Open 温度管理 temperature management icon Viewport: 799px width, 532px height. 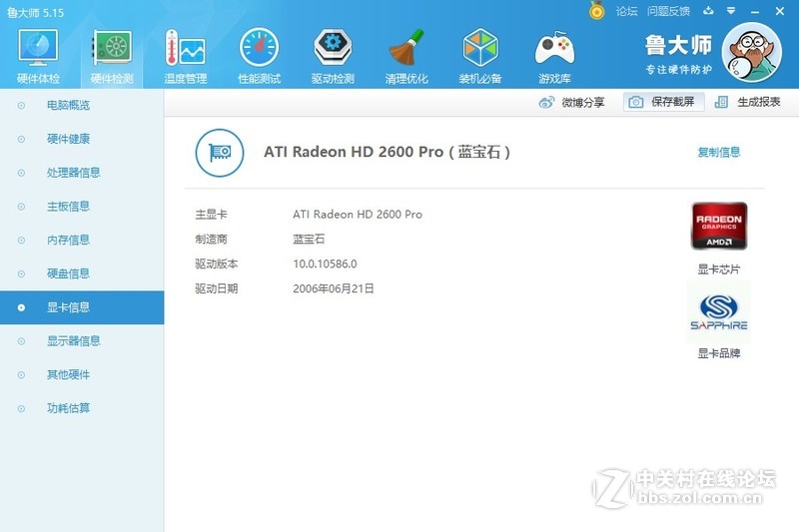[186, 56]
